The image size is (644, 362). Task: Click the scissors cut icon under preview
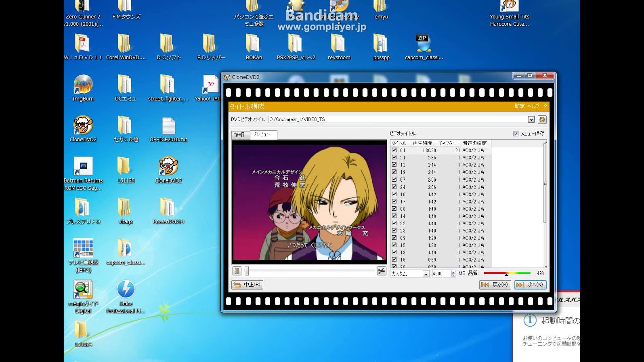pos(382,271)
